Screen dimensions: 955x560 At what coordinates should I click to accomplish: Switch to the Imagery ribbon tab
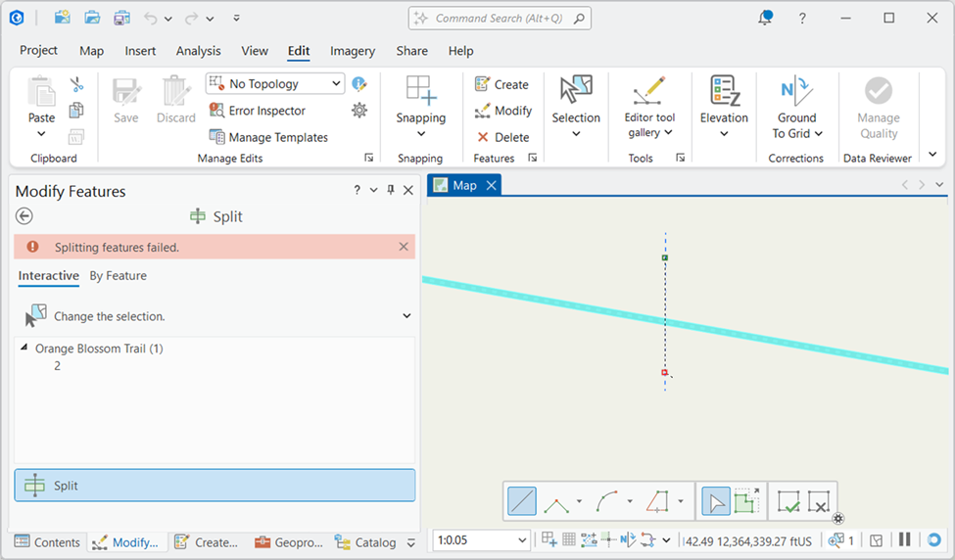tap(353, 51)
